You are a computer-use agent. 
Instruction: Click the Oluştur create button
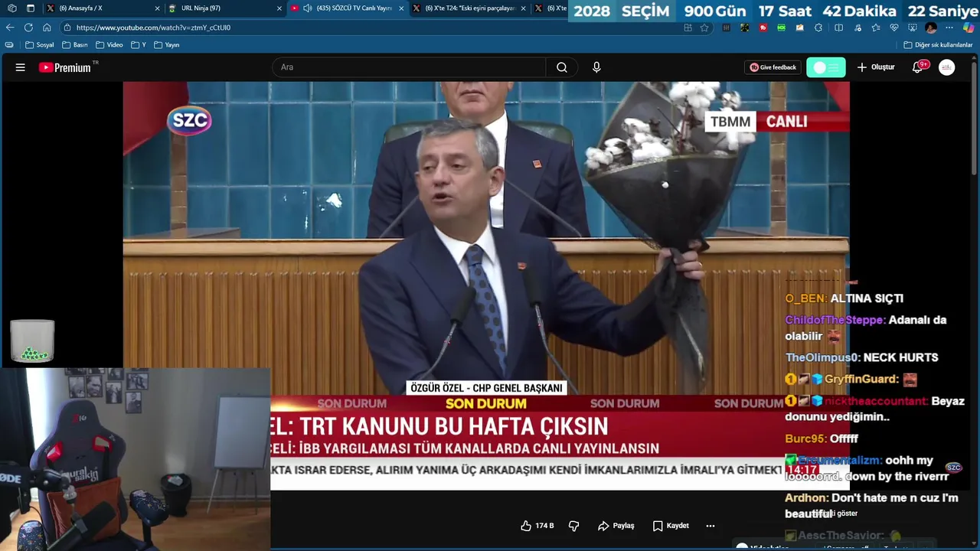(876, 67)
